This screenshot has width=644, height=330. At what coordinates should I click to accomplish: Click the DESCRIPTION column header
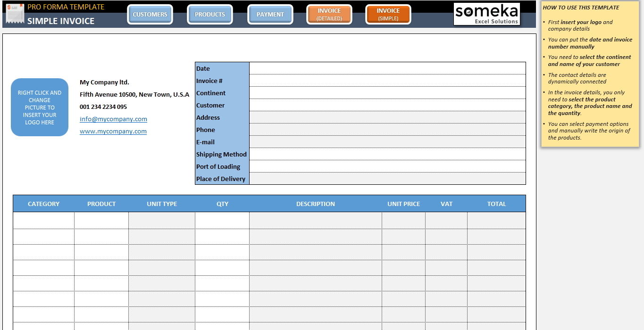tap(316, 204)
